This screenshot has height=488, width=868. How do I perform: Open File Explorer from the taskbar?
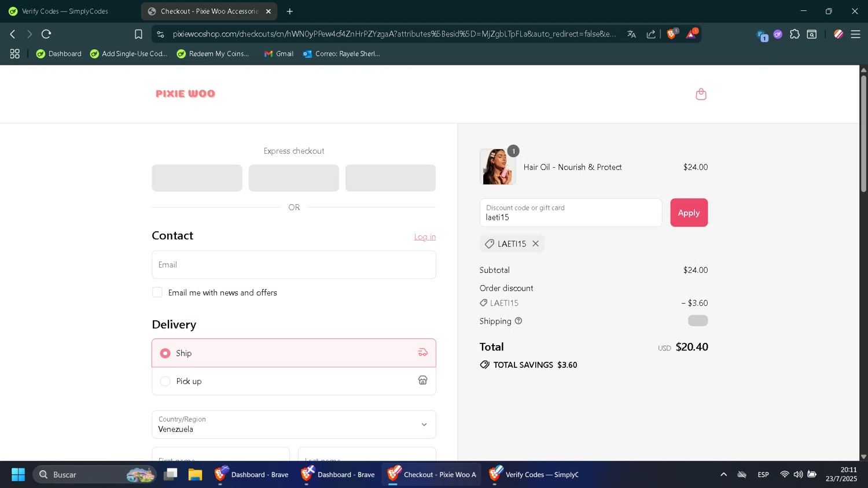click(x=195, y=475)
